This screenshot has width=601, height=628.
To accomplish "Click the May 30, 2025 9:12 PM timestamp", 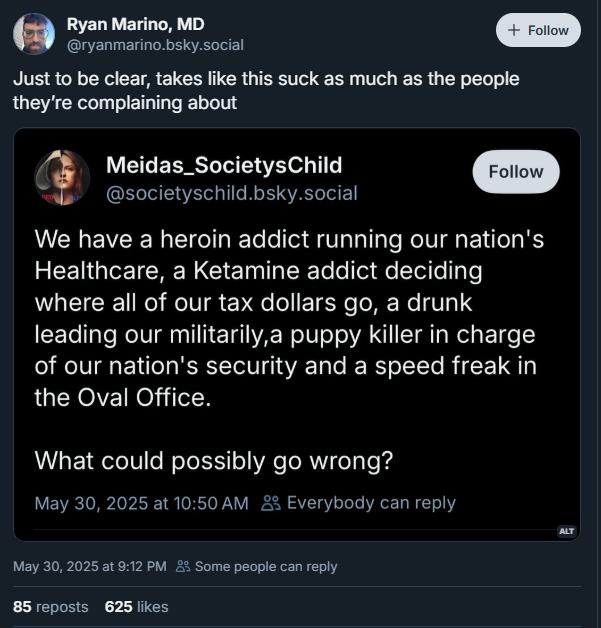I will [x=89, y=567].
